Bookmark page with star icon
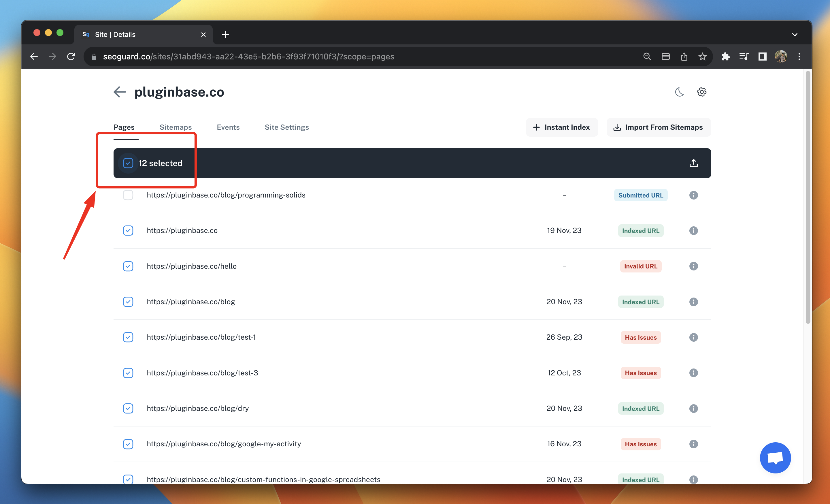Screen dimensions: 830x504 coord(702,57)
